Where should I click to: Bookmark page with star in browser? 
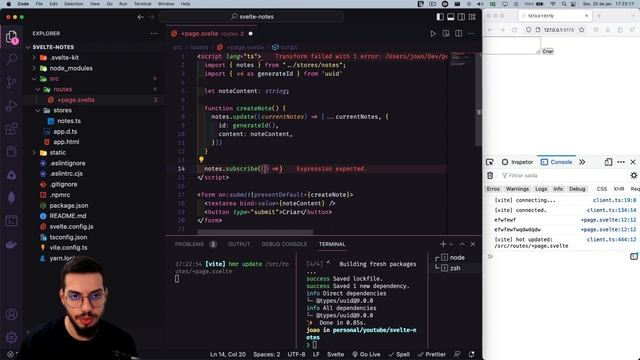[582, 30]
